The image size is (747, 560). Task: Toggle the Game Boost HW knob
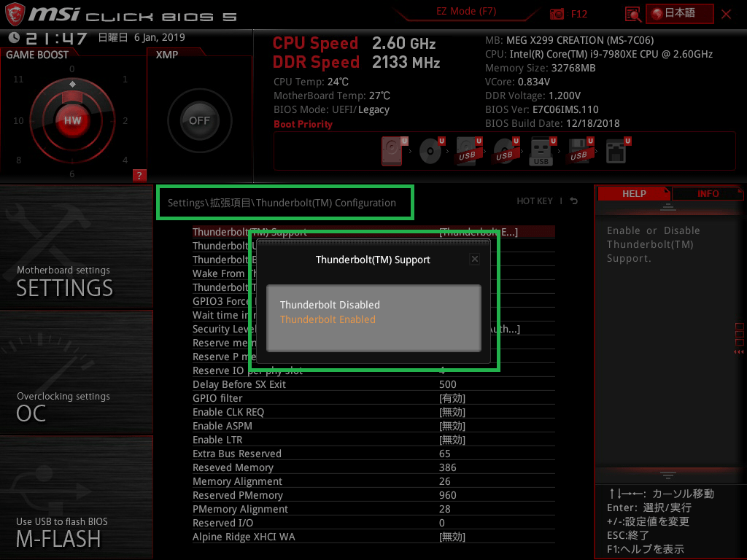pos(72,120)
